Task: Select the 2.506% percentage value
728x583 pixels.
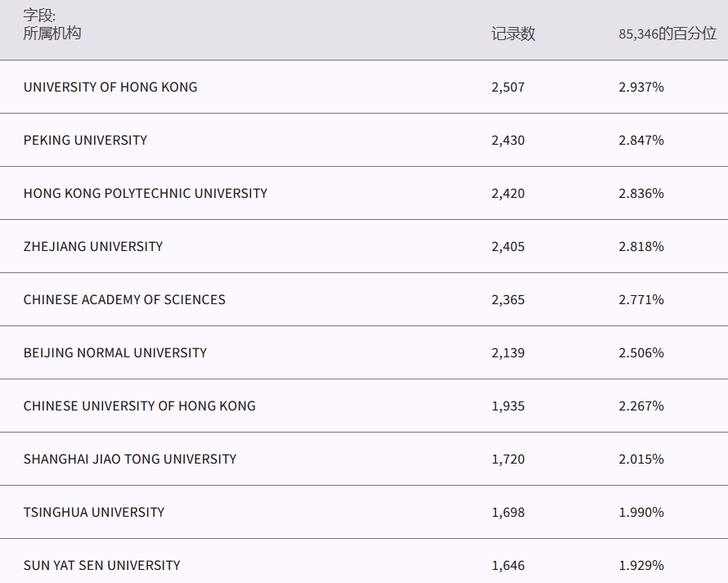Action: coord(641,352)
